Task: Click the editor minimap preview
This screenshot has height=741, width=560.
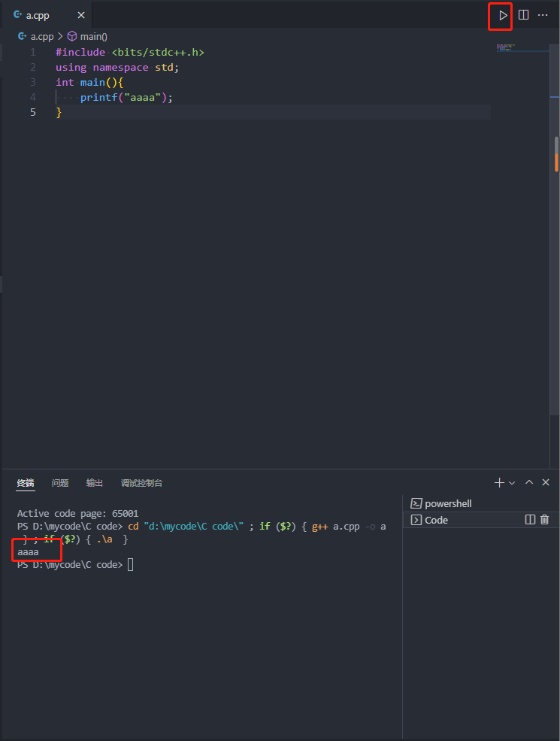Action: click(x=522, y=47)
